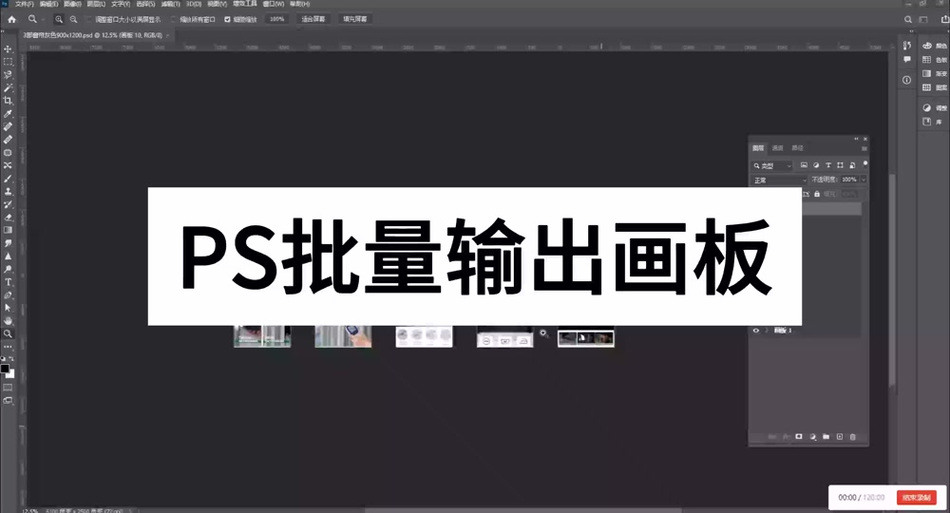
Task: Switch to the 路径 Paths tab
Action: [x=798, y=148]
